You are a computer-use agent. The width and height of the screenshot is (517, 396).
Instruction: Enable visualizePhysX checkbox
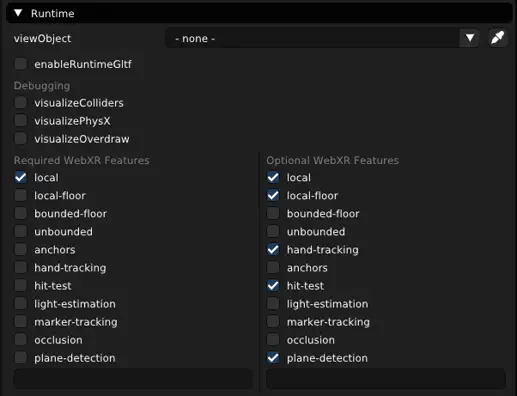tap(21, 121)
